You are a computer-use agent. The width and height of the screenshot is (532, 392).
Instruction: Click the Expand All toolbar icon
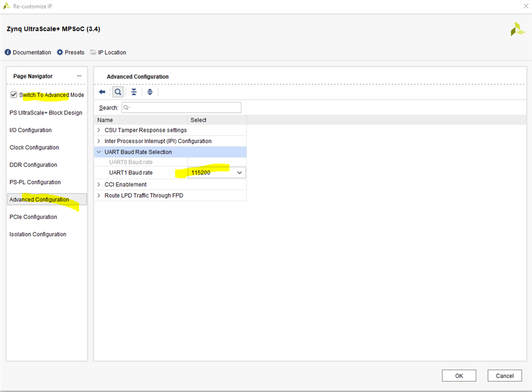pos(150,92)
